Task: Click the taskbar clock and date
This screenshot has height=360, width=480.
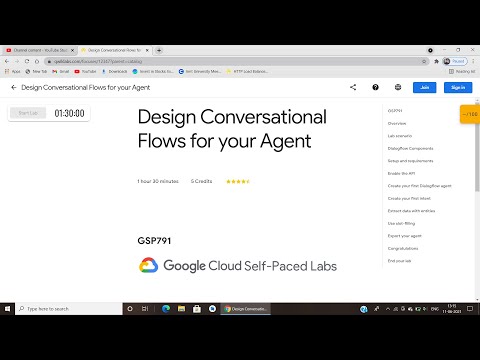Action: (x=452, y=309)
